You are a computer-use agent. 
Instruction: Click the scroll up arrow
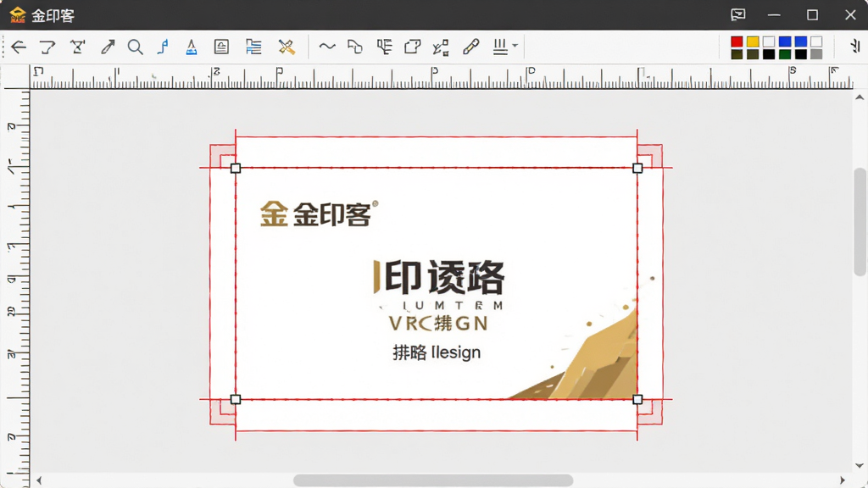coord(860,97)
